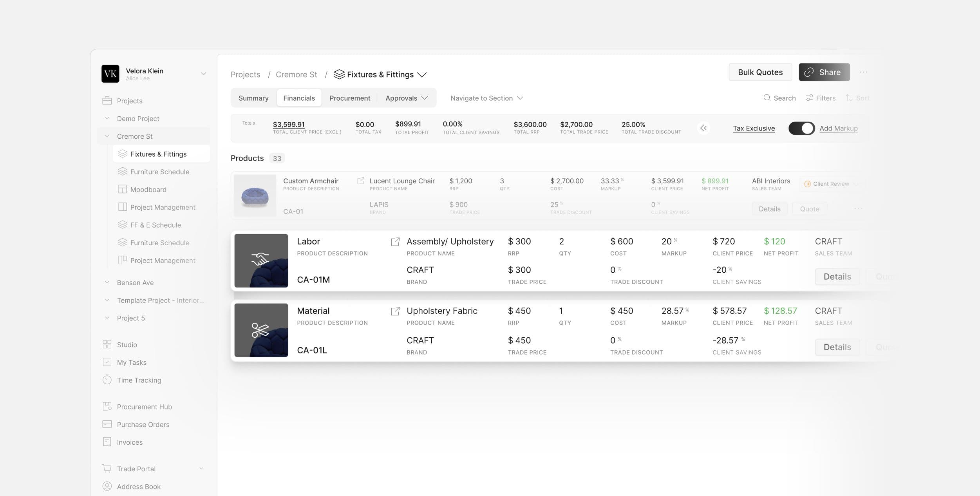The height and width of the screenshot is (496, 980).
Task: Click the My Tasks sidebar icon
Action: [107, 362]
